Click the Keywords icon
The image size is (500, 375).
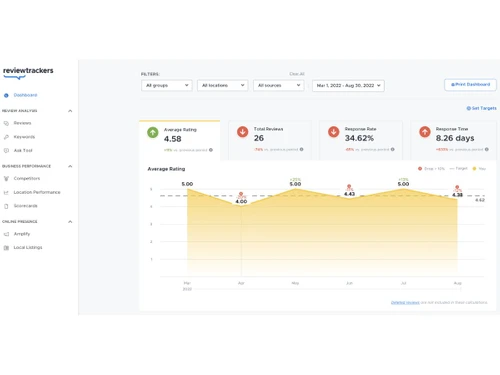click(6, 137)
